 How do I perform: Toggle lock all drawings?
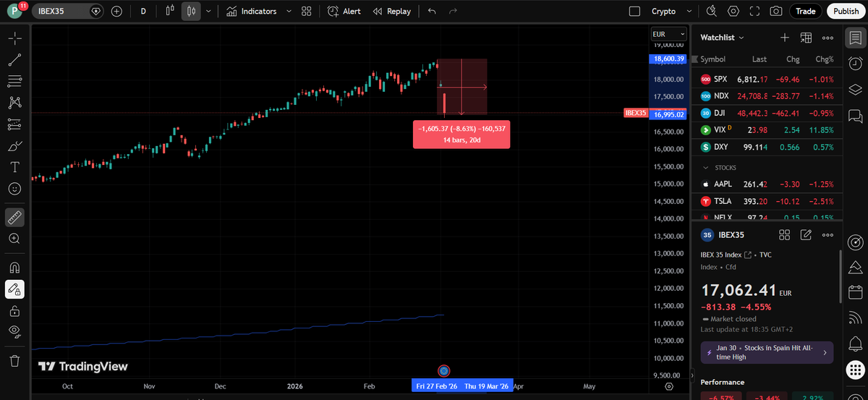[x=14, y=311]
